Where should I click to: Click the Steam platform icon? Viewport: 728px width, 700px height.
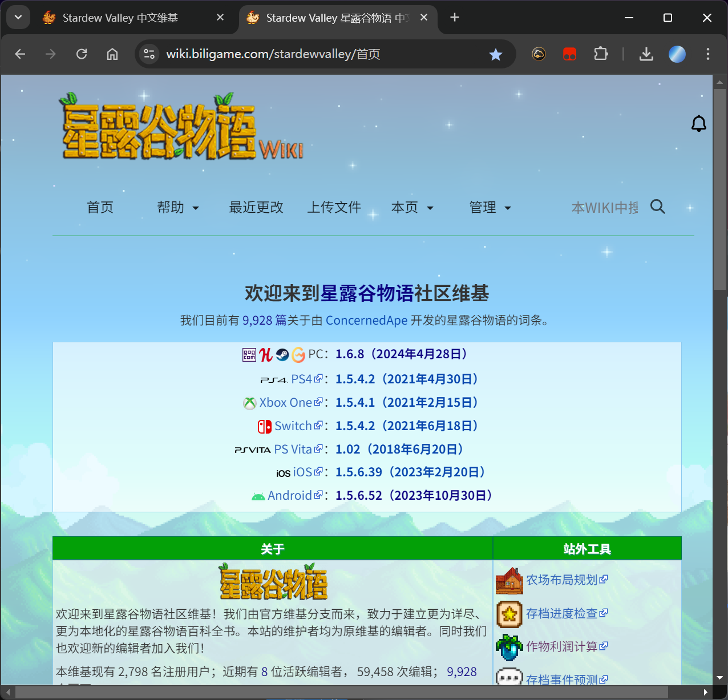tap(282, 355)
